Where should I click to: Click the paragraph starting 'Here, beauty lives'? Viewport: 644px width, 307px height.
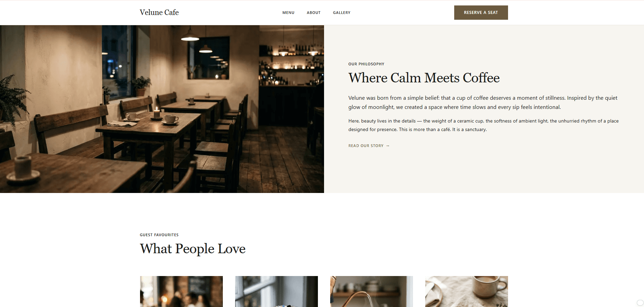484,125
